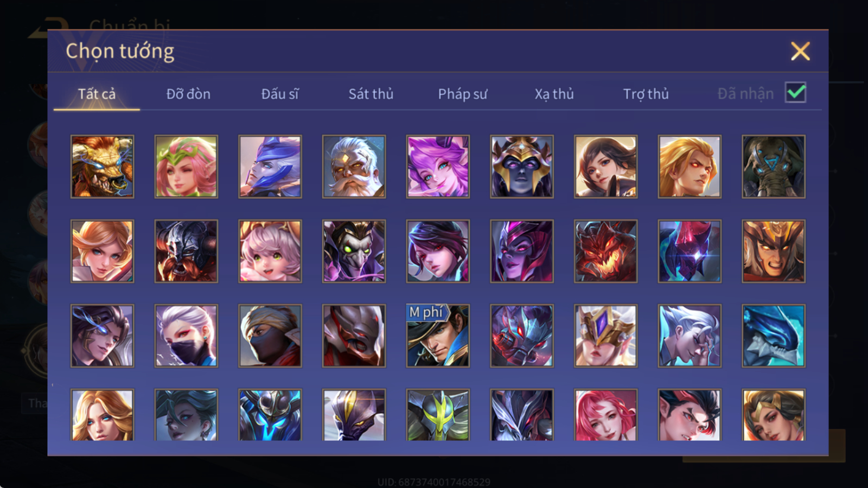Open the 'Đấu sĩ' tab
The image size is (868, 488).
pyautogui.click(x=280, y=94)
